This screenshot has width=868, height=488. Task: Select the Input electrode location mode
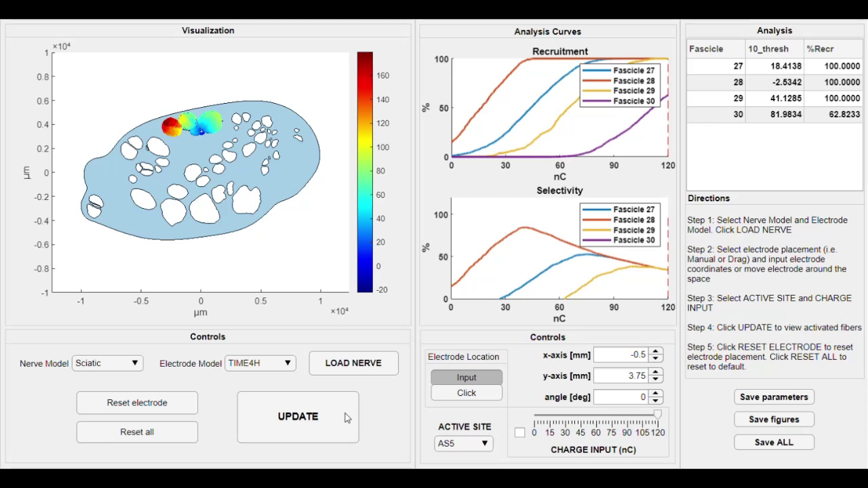click(x=467, y=378)
